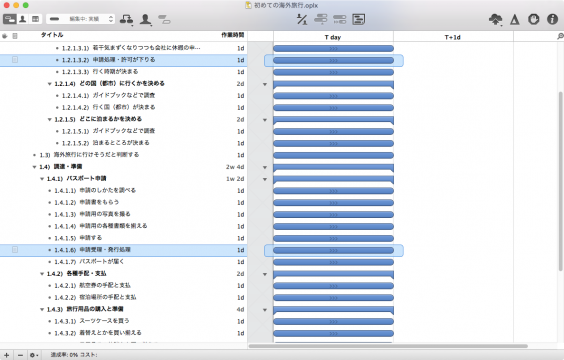Select task row 1.4.1.7
Image resolution: width=564 pixels, height=360 pixels.
point(124,261)
